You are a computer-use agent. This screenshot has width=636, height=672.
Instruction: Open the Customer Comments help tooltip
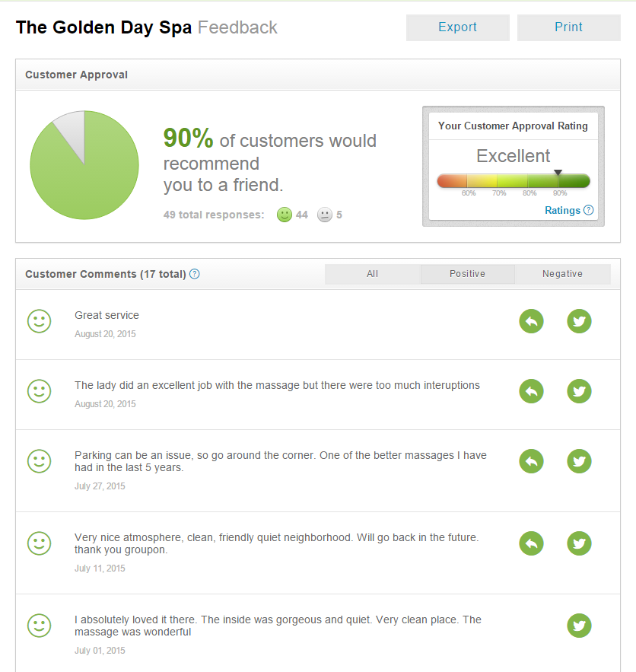pyautogui.click(x=195, y=274)
